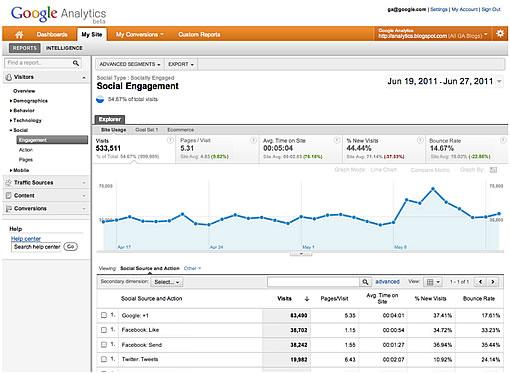
Task: Open the account selector dropdown in orange bar
Action: pos(432,34)
